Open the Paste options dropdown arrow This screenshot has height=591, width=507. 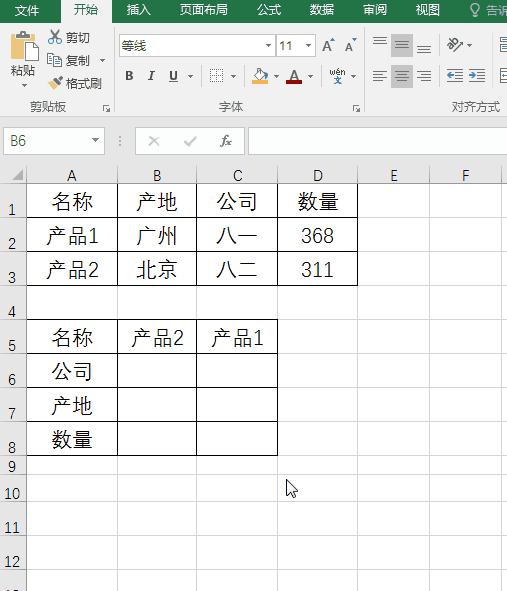point(24,86)
